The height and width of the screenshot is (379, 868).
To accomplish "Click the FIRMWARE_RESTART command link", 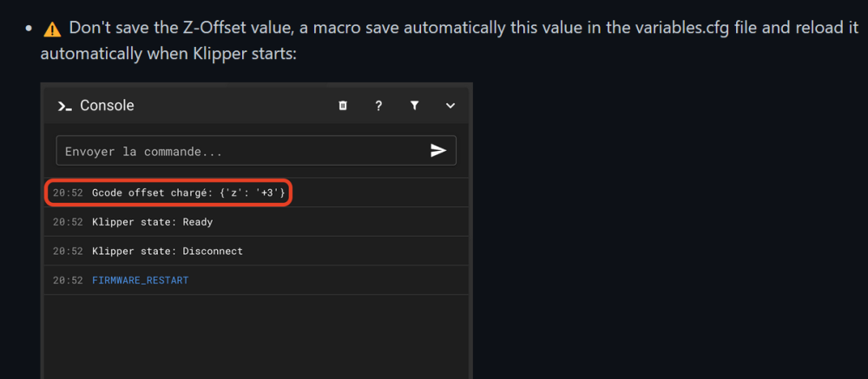I will (140, 281).
